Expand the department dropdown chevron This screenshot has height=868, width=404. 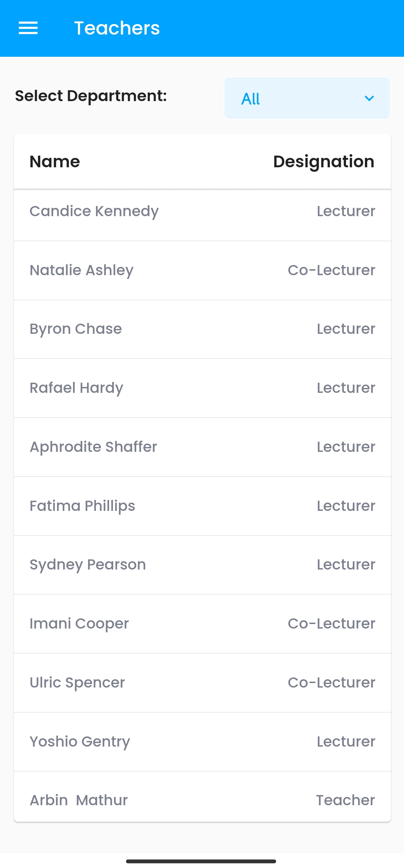[369, 98]
